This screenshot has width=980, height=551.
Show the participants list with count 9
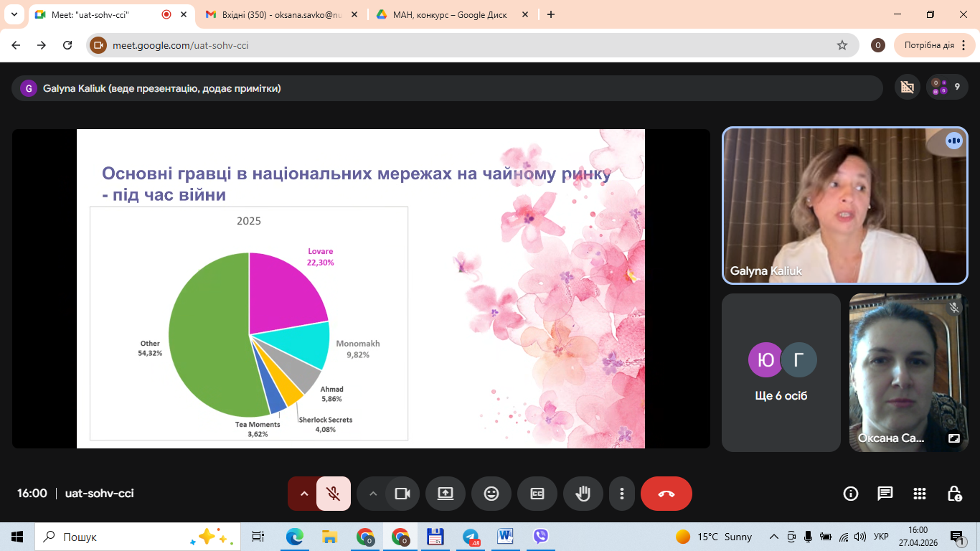[947, 88]
